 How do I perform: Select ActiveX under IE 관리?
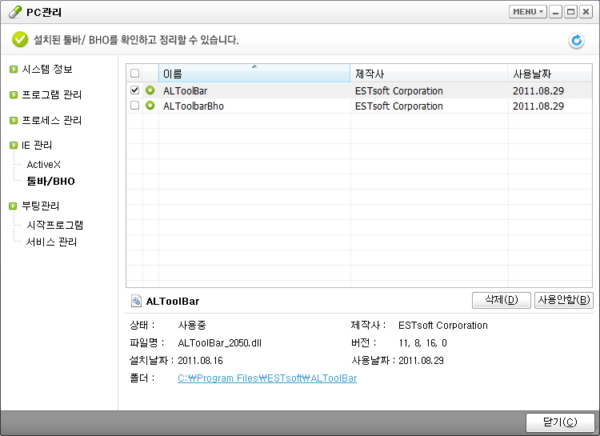point(44,164)
